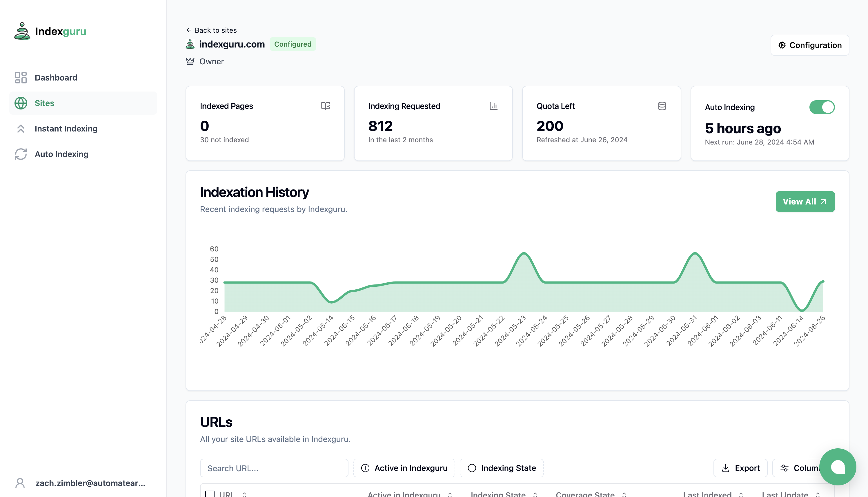Click the Quota Left database icon
Viewport: 868px width, 497px height.
point(662,106)
